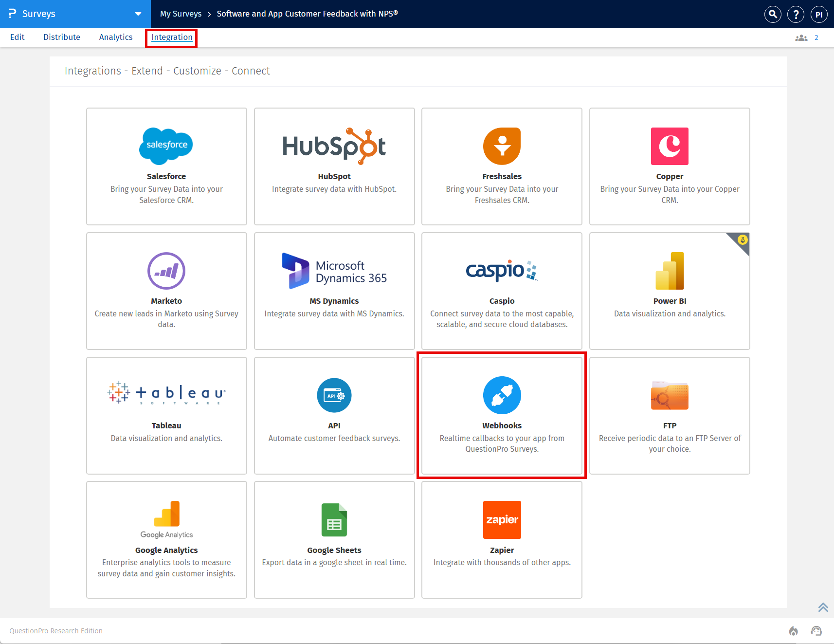Click the Google Analytics card title

click(166, 550)
